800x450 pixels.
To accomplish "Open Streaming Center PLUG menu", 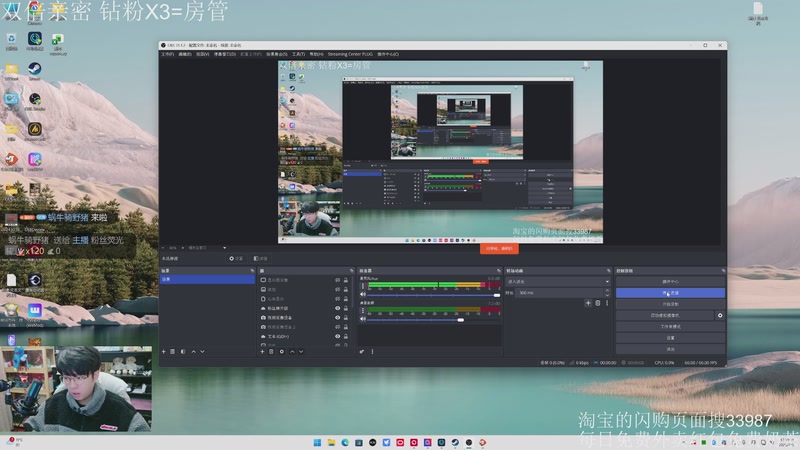I will click(350, 54).
